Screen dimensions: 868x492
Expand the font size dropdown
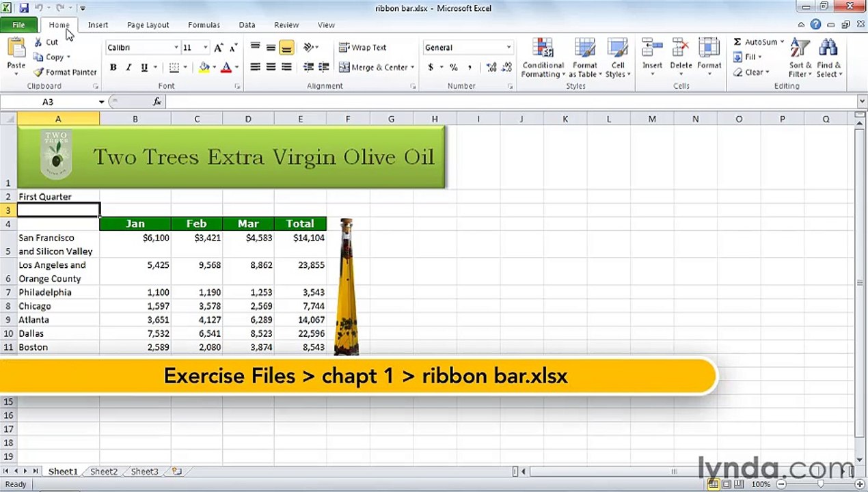click(x=205, y=48)
